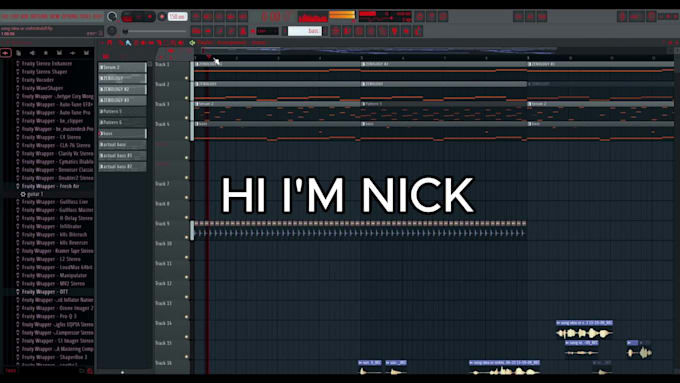Click the CPU and memory monitor panel
Image resolution: width=680 pixels, height=383 pixels.
385,16
